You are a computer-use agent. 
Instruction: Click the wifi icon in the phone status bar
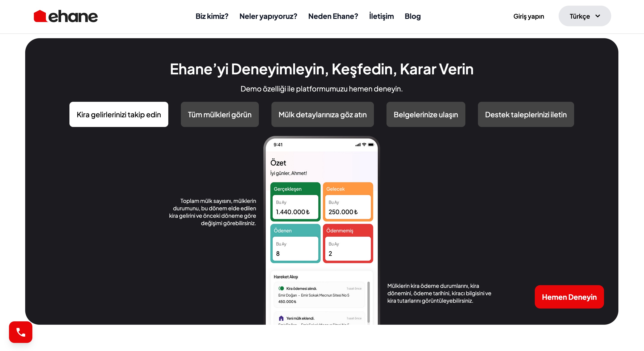coord(364,144)
